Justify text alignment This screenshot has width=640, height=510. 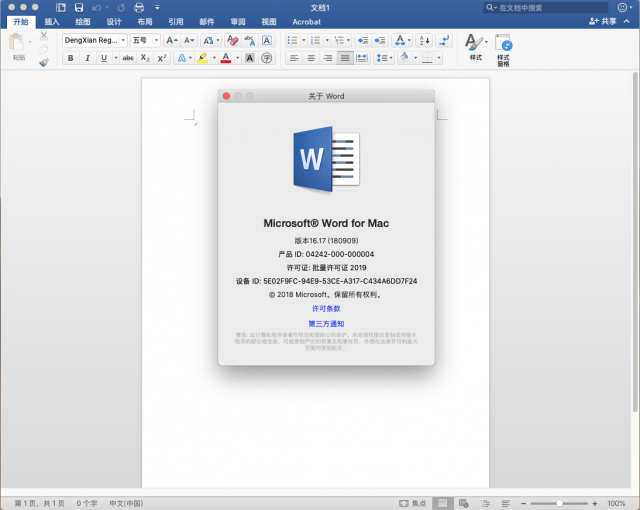coord(345,58)
